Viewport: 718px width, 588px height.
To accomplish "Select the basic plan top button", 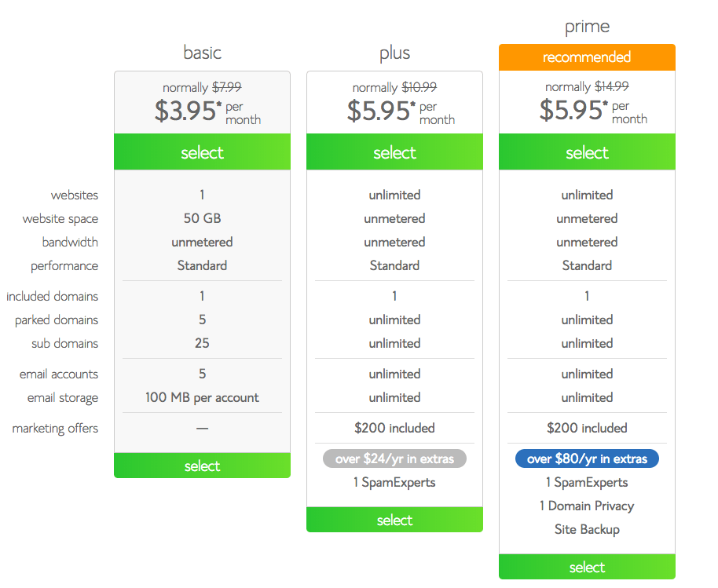I will (x=202, y=152).
